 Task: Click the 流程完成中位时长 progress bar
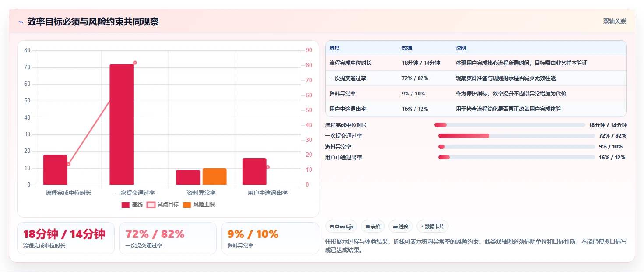pyautogui.click(x=510, y=125)
